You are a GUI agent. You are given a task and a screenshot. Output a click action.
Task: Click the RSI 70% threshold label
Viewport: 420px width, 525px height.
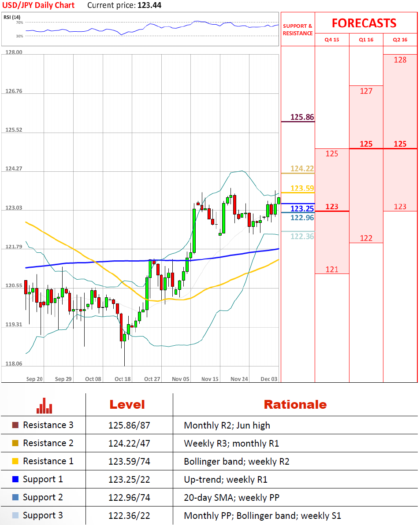coord(19,22)
